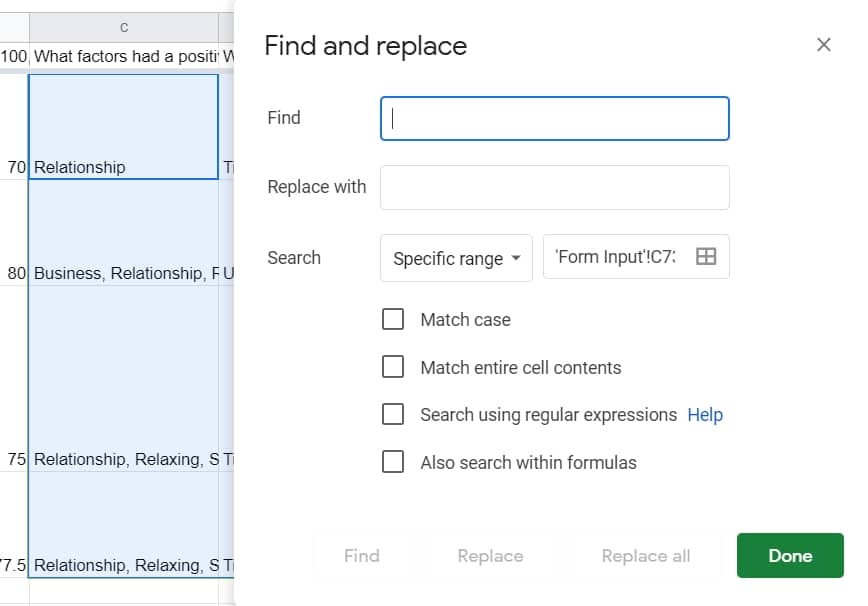
Task: Select column C header
Action: [x=123, y=27]
